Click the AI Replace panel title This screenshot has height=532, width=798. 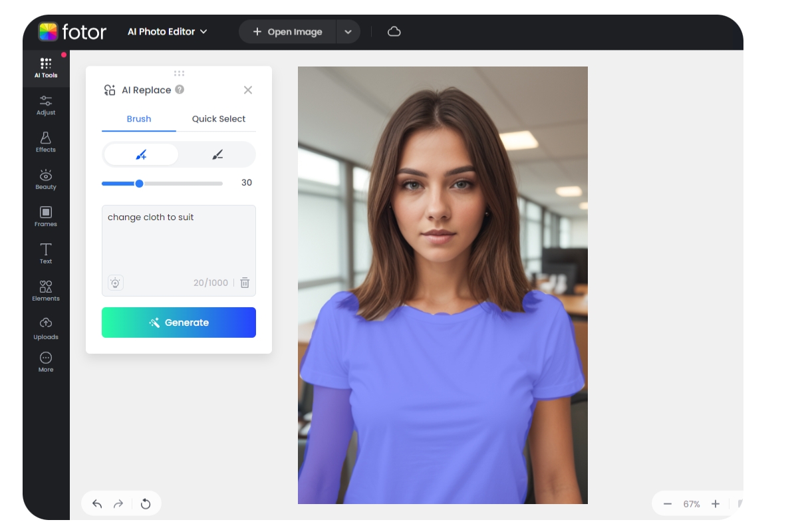tap(146, 90)
